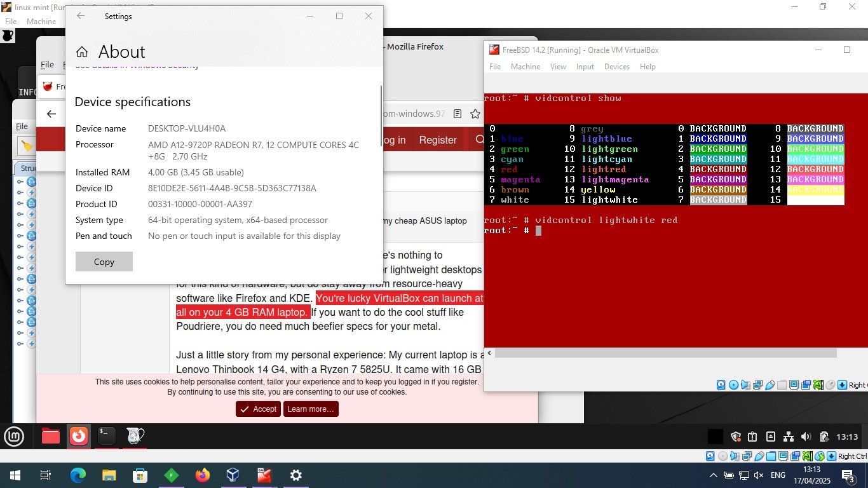Click the optical disk indicator in FreeBSD VM
The width and height of the screenshot is (868, 488).
[733, 385]
